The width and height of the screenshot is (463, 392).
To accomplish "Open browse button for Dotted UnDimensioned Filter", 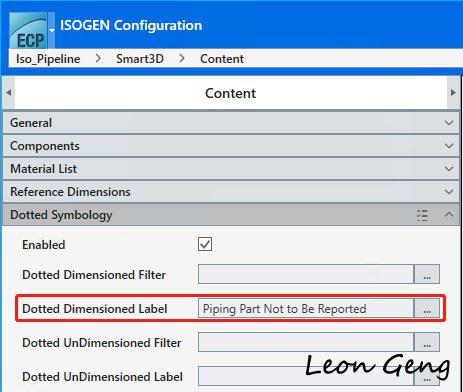I will (x=427, y=342).
